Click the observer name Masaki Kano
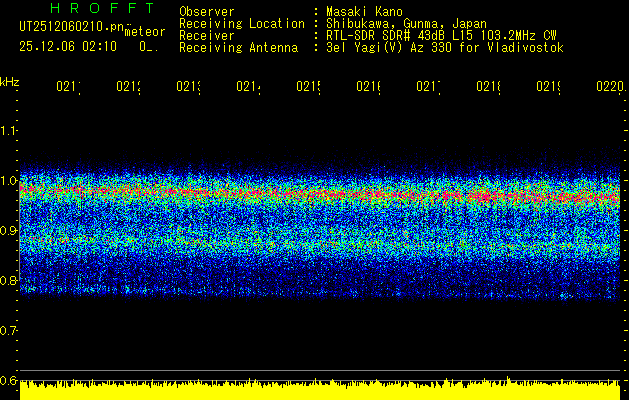Viewport: 629px width, 400px height. (x=364, y=12)
